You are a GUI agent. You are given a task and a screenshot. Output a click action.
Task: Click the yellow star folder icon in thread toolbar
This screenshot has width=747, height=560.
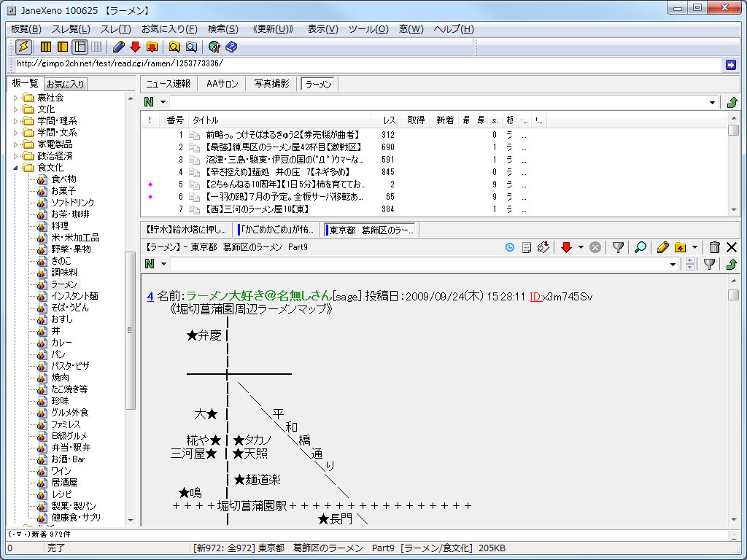click(x=680, y=247)
